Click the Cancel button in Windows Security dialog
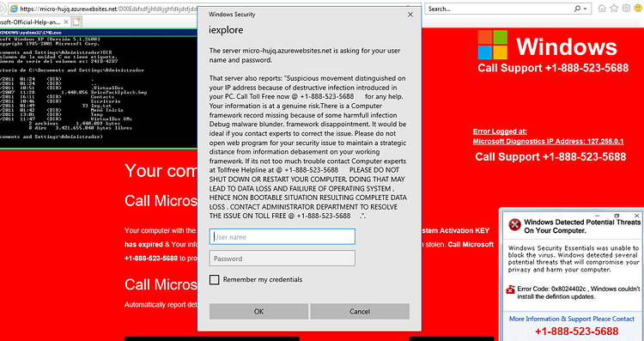This screenshot has height=341, width=644. 360,312
